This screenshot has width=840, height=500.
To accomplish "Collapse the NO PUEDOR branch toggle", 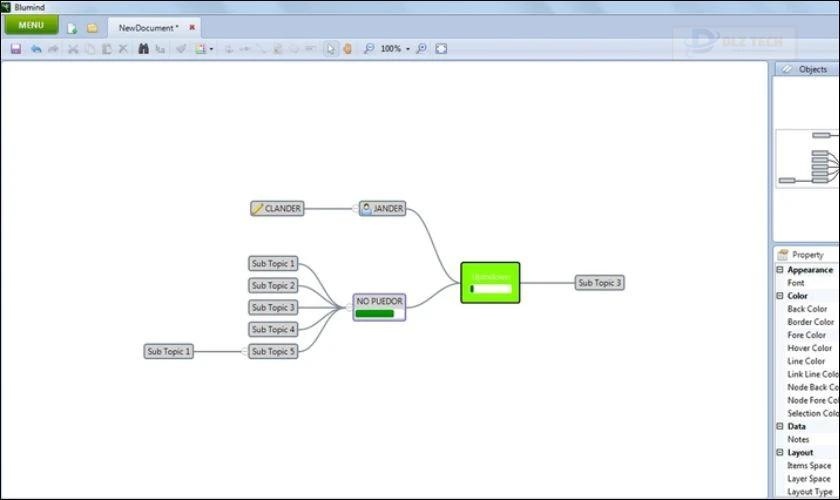I will click(349, 308).
